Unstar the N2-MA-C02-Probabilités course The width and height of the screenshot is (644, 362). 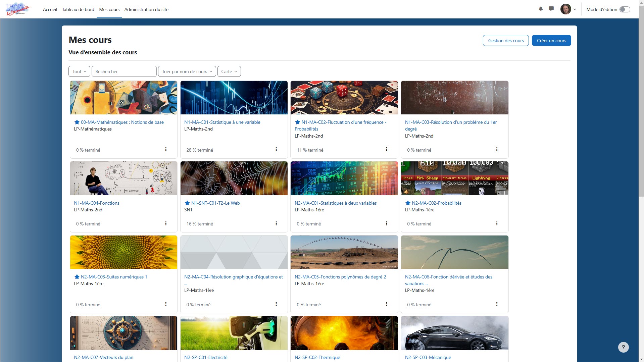point(408,203)
